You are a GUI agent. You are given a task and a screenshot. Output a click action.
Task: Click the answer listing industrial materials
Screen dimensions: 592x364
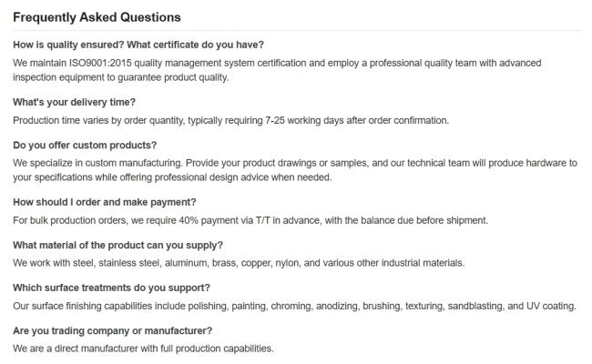pyautogui.click(x=239, y=263)
